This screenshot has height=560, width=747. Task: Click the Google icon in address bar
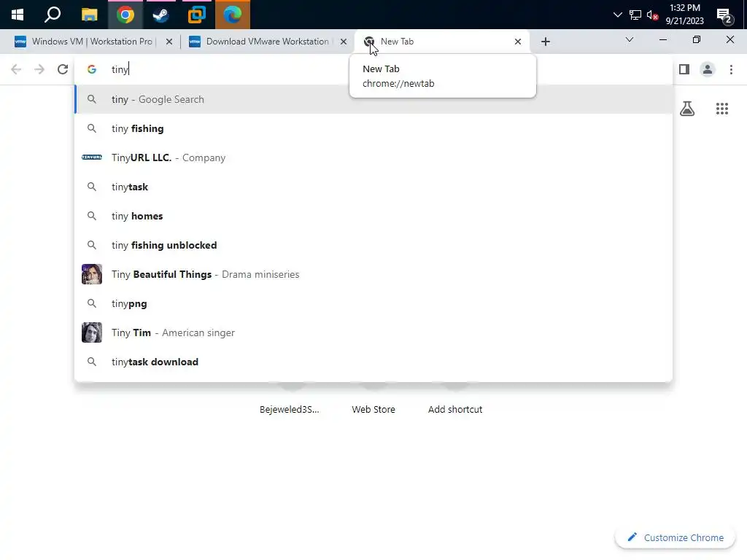pyautogui.click(x=92, y=69)
